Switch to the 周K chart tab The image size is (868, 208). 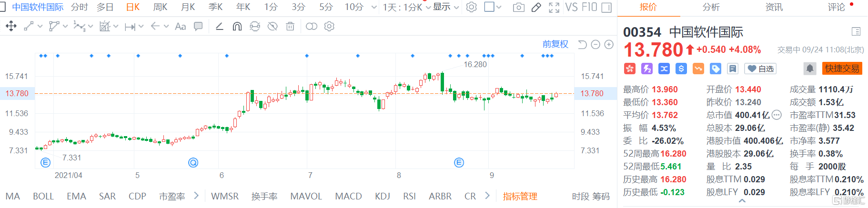[x=160, y=7]
